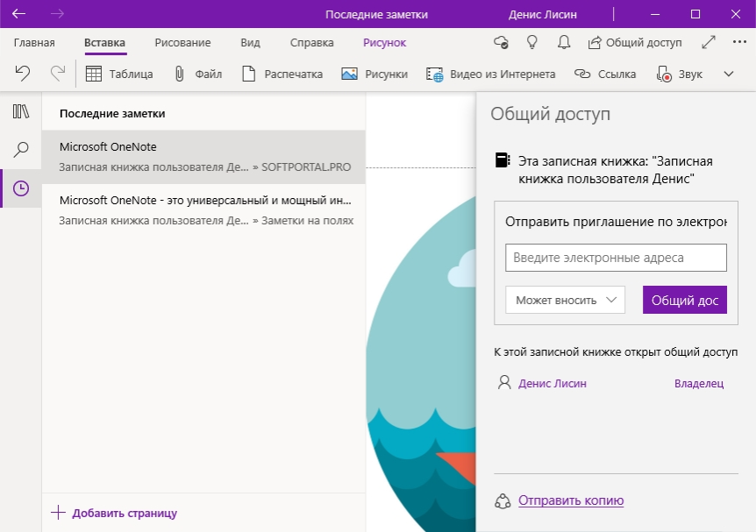
Task: Expand the ribbon overflow chevron after Звук
Action: [x=728, y=74]
